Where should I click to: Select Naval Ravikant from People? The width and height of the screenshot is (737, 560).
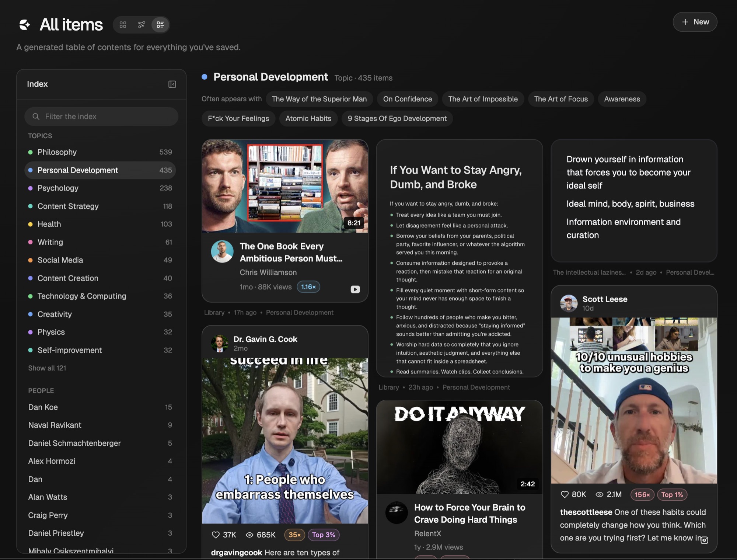click(100, 425)
